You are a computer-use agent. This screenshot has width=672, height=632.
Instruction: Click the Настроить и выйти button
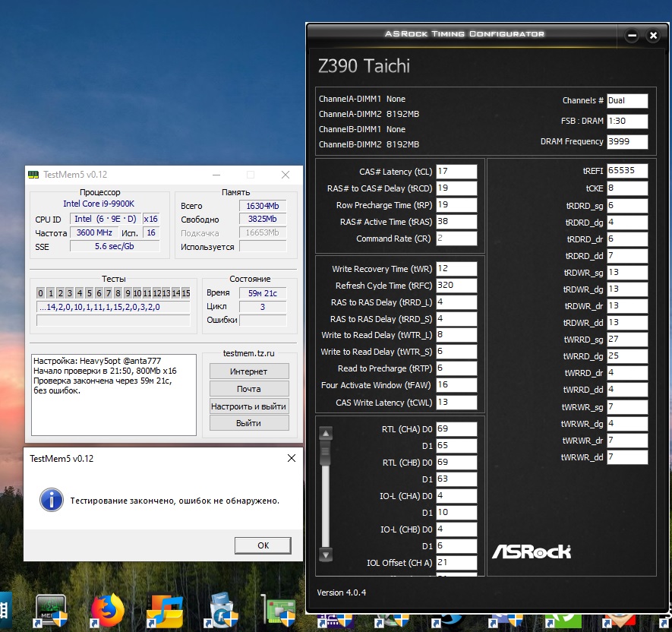pos(249,406)
